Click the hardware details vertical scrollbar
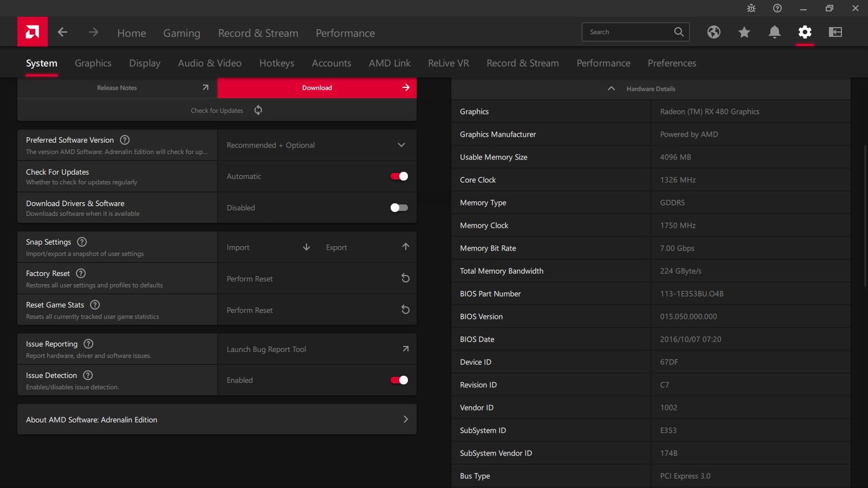This screenshot has width=868, height=488. [865, 215]
